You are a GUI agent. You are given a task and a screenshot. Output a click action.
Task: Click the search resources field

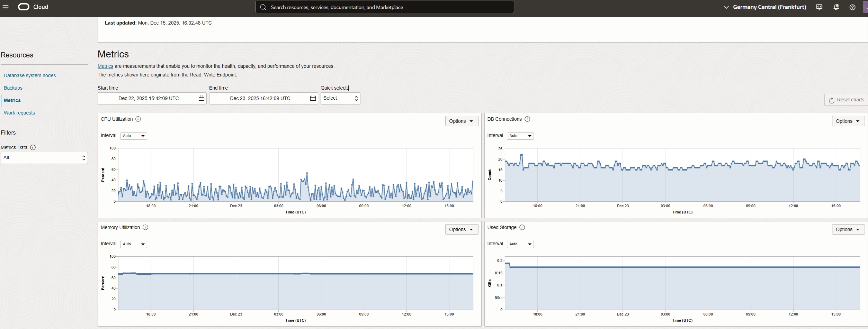[384, 7]
